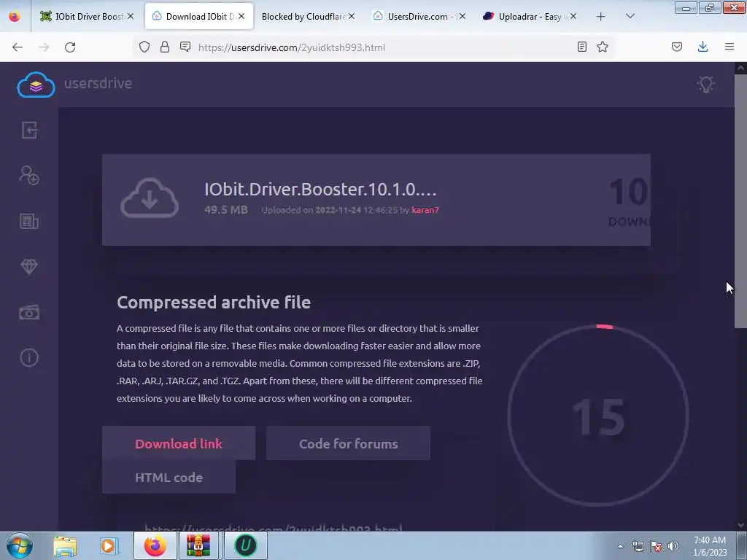Open the green U app in taskbar
Image resolution: width=747 pixels, height=560 pixels.
245,545
